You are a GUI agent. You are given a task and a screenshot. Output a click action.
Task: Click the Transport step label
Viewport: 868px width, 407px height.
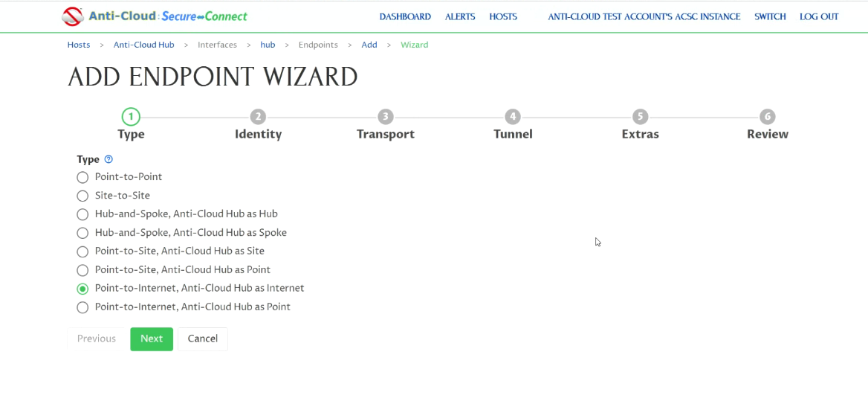[x=385, y=134]
